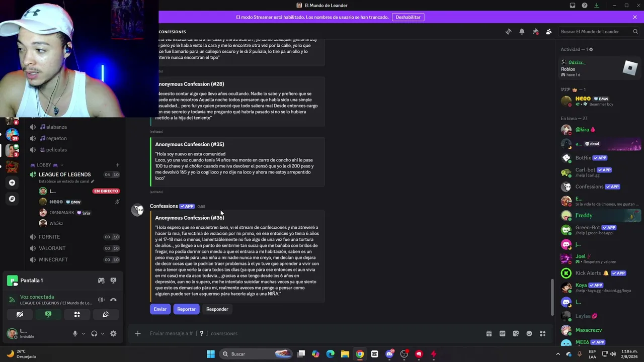Viewport: 644px width, 362px height.
Task: Deafen with the headphones icon
Action: (x=94, y=333)
